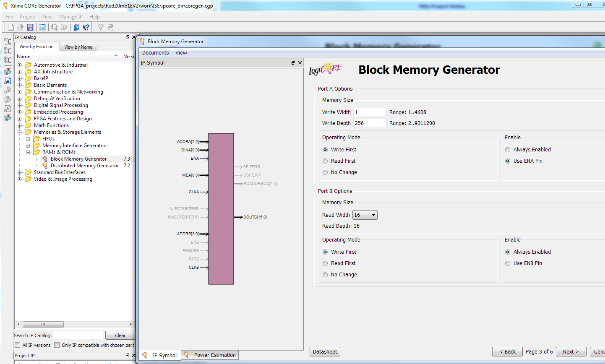This screenshot has height=364, width=605.
Task: Select Port A No Change mode
Action: click(x=325, y=172)
